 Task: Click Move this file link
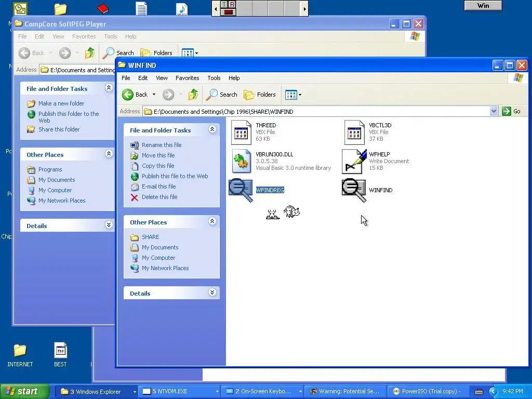[158, 155]
